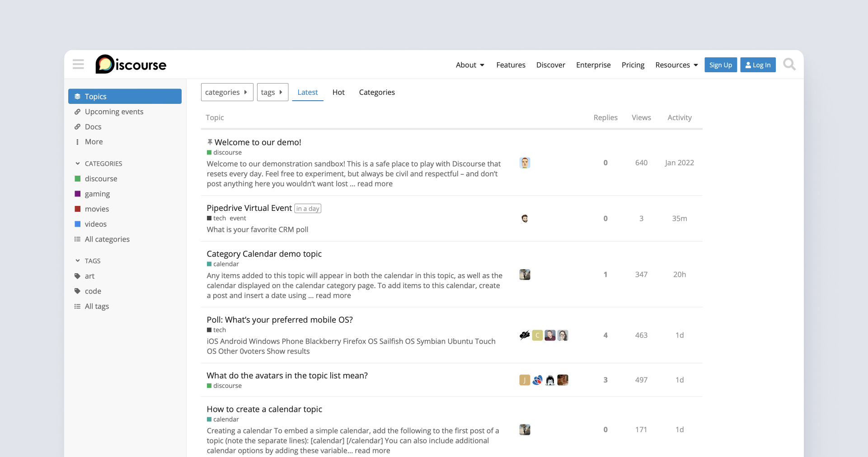This screenshot has height=457, width=868.
Task: Open search with the magnifier icon
Action: [789, 64]
